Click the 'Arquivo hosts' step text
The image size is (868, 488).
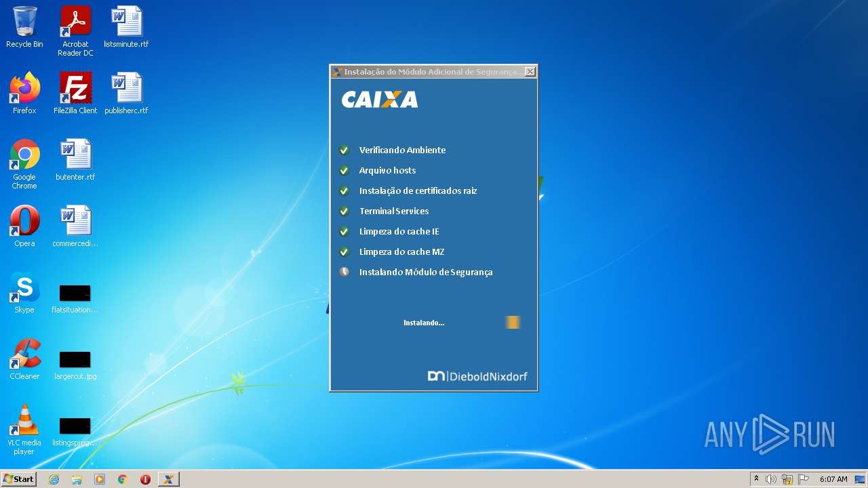[387, 171]
